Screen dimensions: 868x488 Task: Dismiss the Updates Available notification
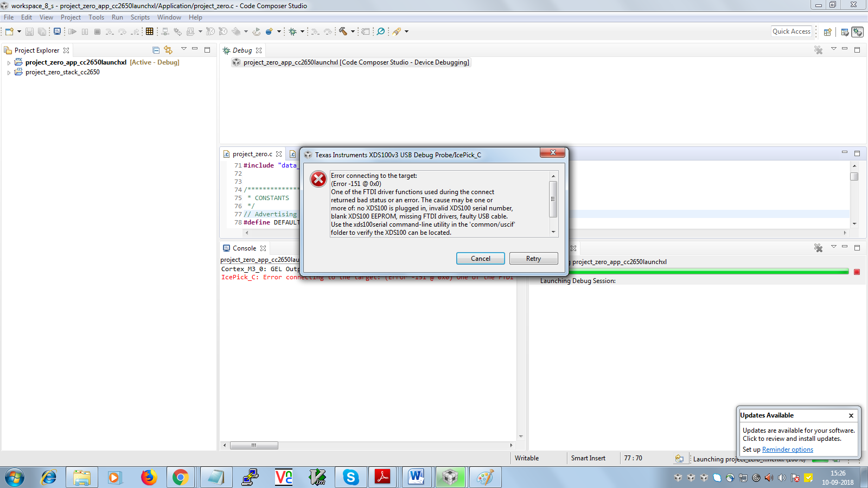(x=851, y=415)
